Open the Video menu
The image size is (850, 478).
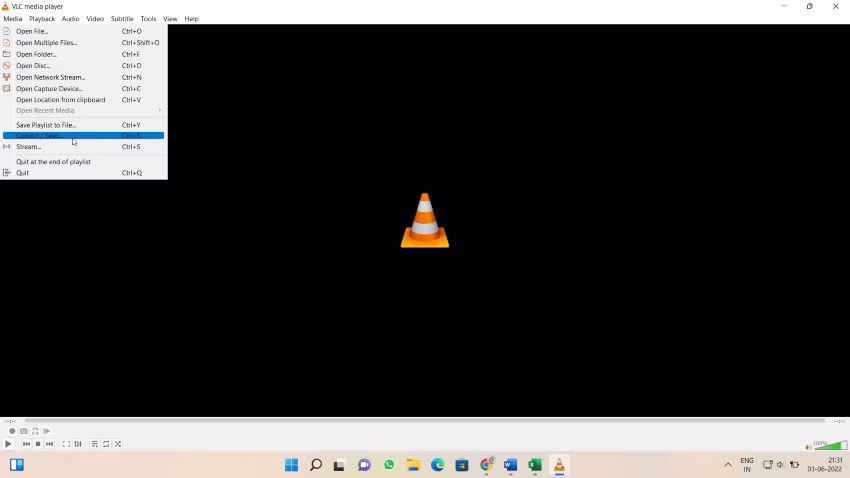95,18
